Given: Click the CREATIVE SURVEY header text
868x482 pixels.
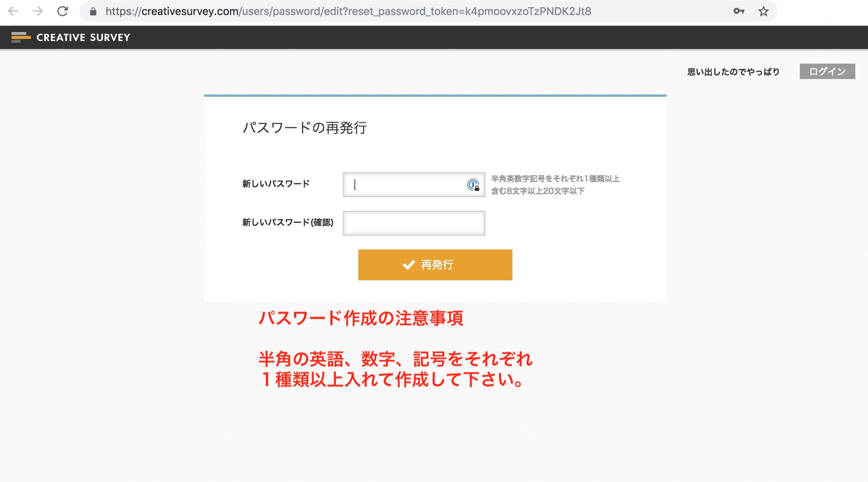Looking at the screenshot, I should pos(83,37).
